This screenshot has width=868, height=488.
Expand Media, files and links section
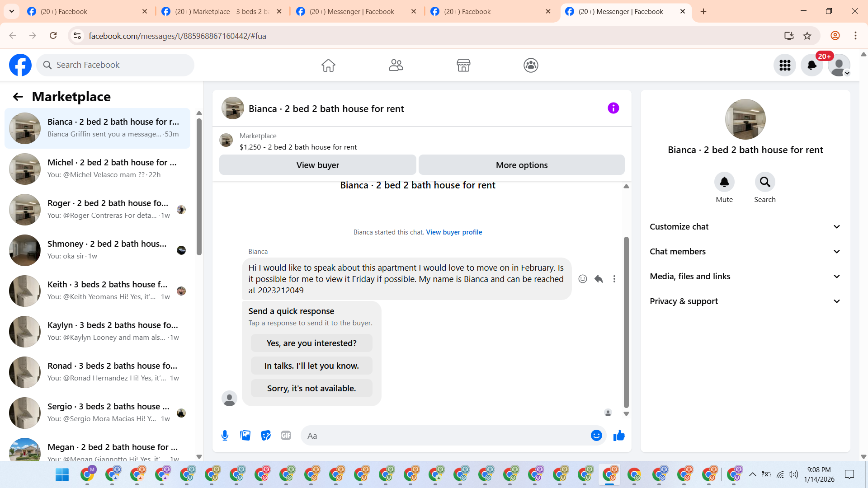coord(745,277)
